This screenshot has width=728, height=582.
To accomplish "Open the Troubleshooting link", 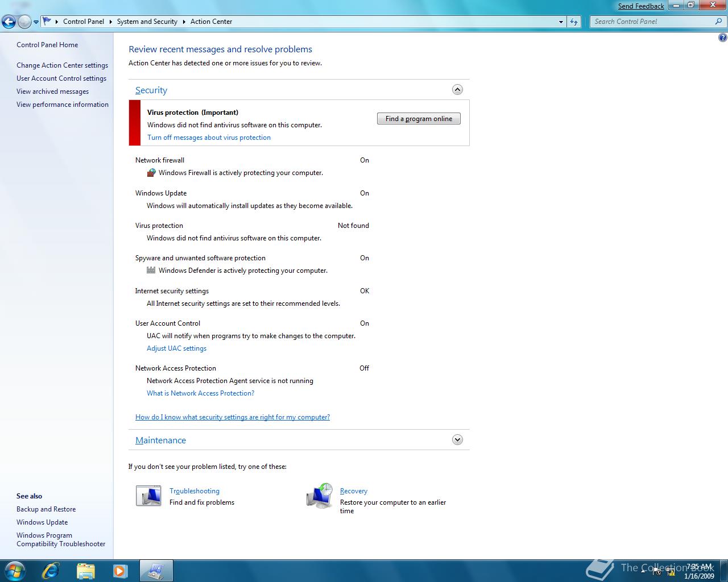I will click(x=195, y=491).
